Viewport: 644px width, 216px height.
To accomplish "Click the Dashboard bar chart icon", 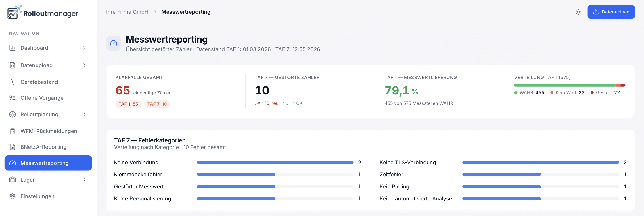I will point(12,48).
